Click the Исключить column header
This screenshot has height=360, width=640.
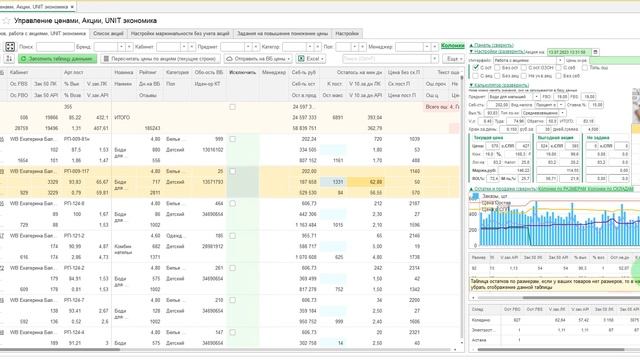[x=242, y=73]
